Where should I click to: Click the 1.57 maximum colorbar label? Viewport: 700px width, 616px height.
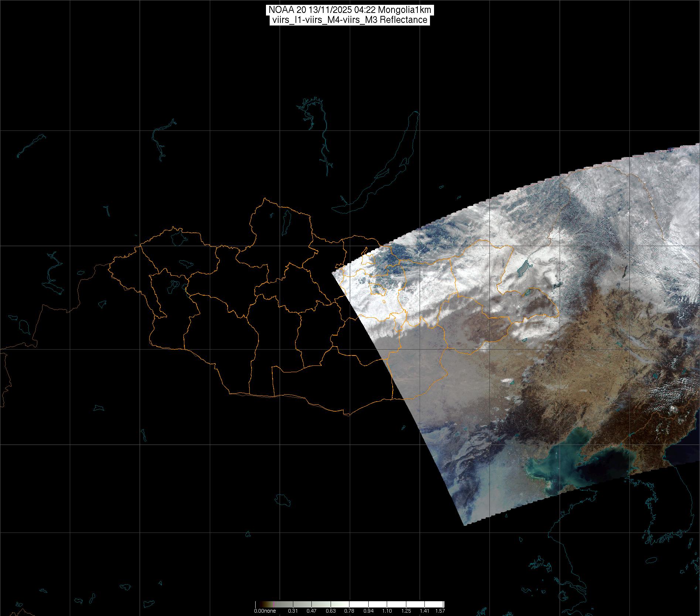(x=440, y=611)
